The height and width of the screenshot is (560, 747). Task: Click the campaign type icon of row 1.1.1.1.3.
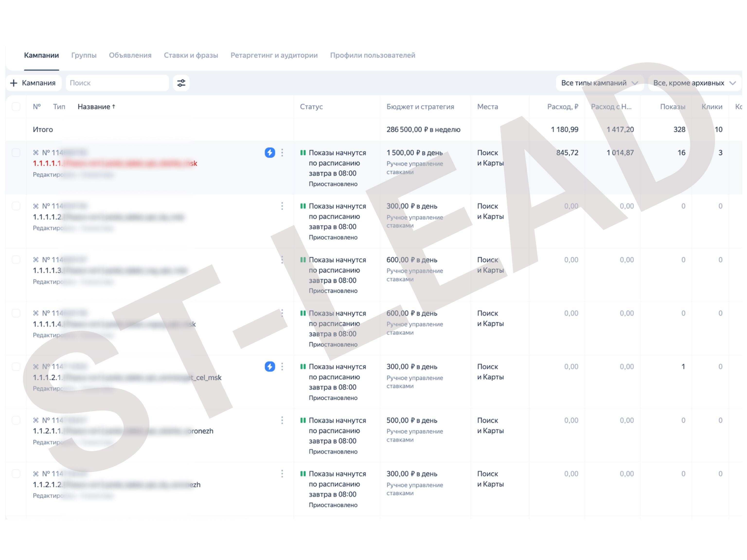point(36,260)
